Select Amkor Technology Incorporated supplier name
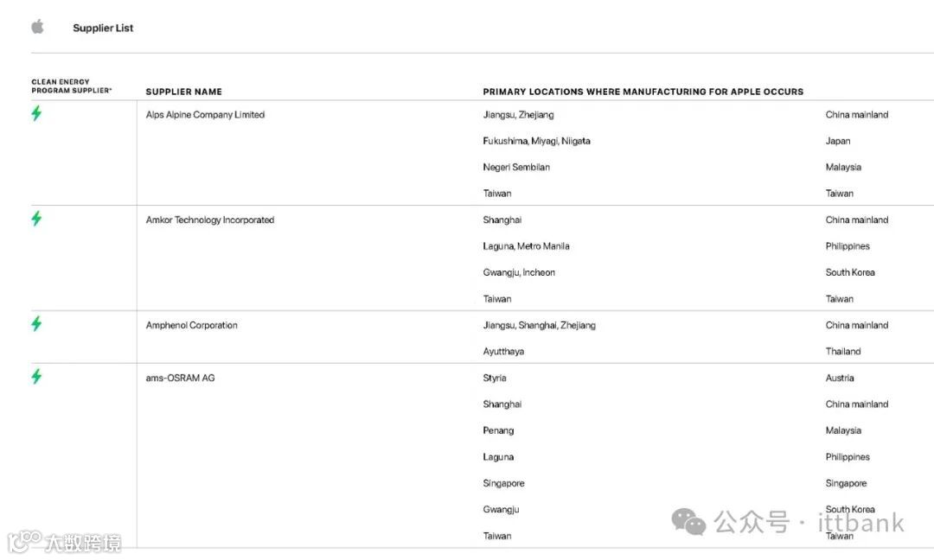The height and width of the screenshot is (560, 934). pos(209,220)
